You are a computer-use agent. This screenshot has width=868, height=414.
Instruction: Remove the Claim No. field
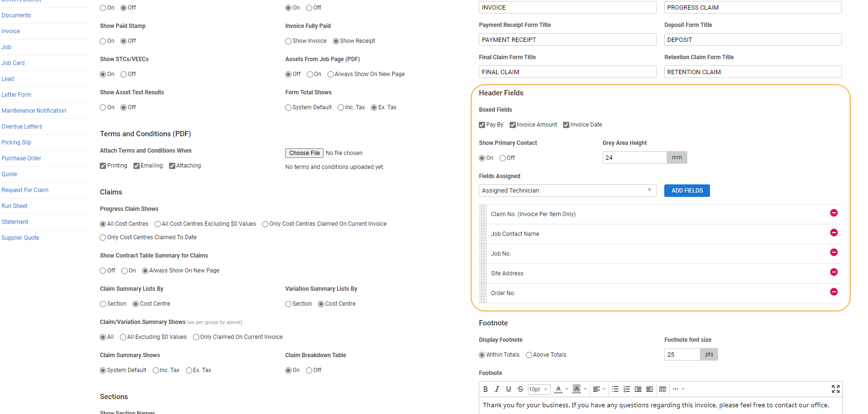834,213
